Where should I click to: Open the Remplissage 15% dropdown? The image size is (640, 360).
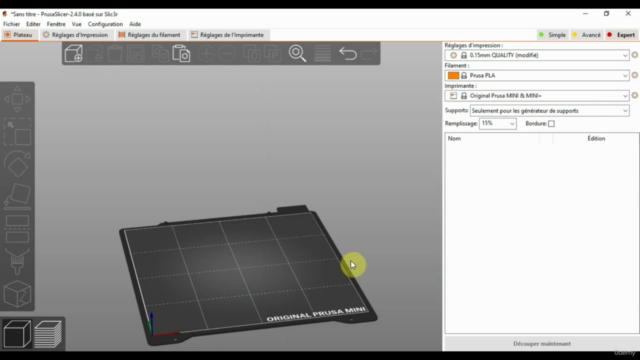(x=498, y=124)
